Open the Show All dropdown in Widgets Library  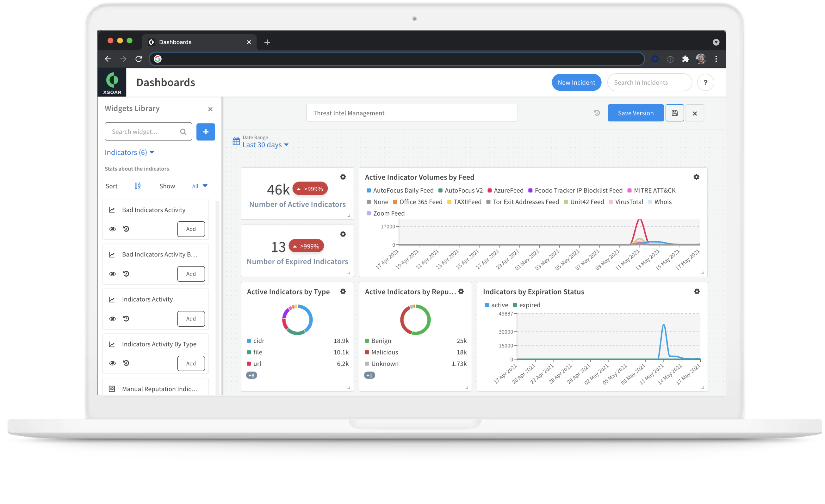pos(200,186)
